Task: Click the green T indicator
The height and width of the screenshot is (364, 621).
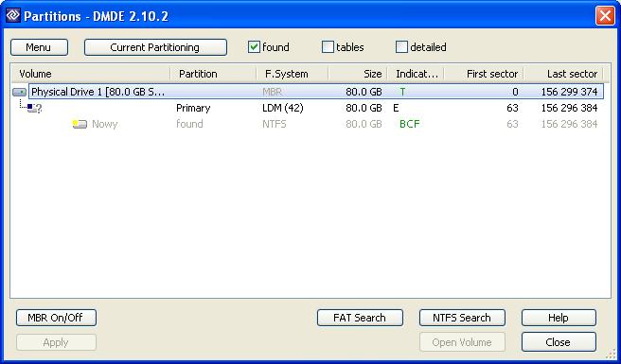Action: tap(402, 92)
